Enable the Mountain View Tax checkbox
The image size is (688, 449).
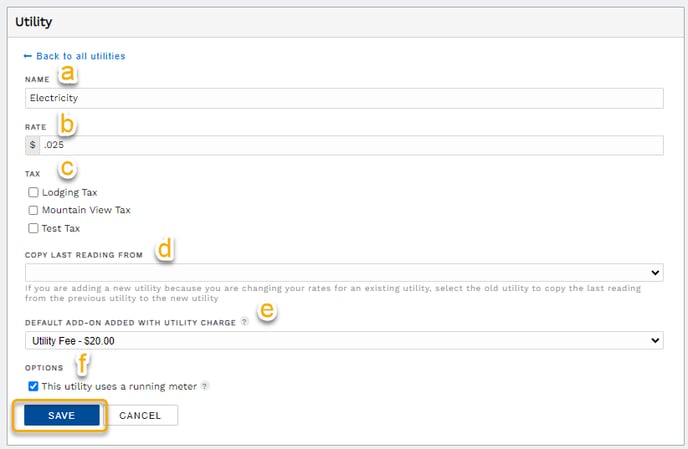[33, 210]
